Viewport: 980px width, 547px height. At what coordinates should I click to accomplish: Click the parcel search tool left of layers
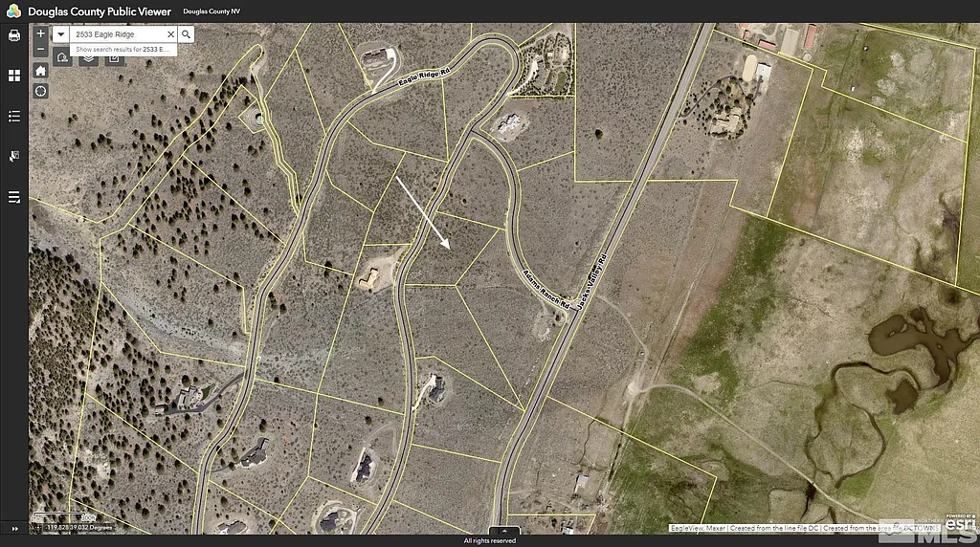coord(62,58)
